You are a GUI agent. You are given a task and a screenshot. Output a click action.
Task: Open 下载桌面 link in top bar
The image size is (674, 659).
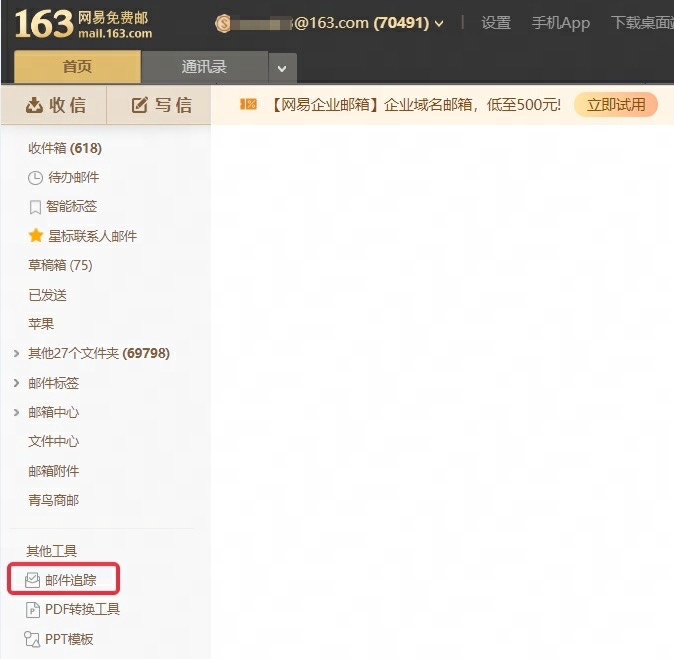(x=642, y=23)
